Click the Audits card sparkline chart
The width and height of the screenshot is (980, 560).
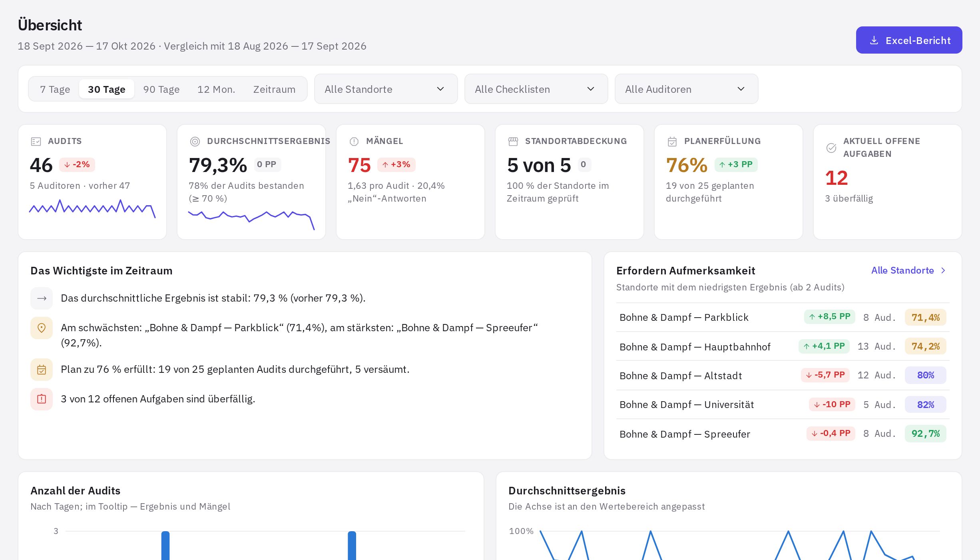pyautogui.click(x=92, y=209)
